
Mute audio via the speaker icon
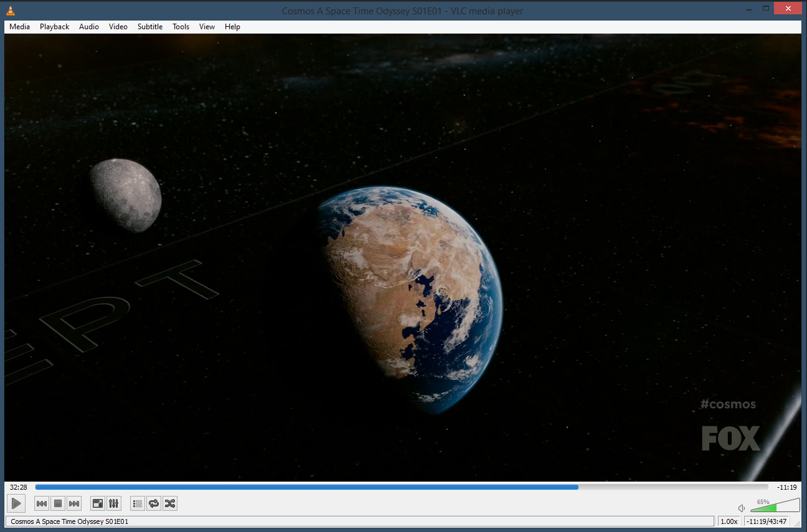click(742, 508)
